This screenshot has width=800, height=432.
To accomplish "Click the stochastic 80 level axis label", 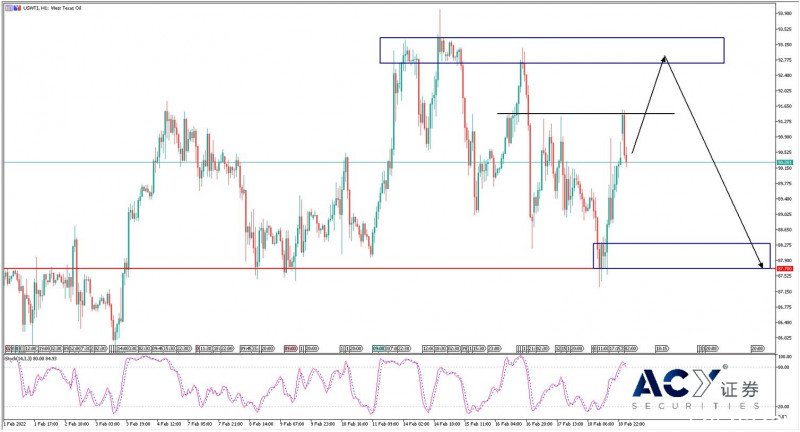I will point(783,367).
